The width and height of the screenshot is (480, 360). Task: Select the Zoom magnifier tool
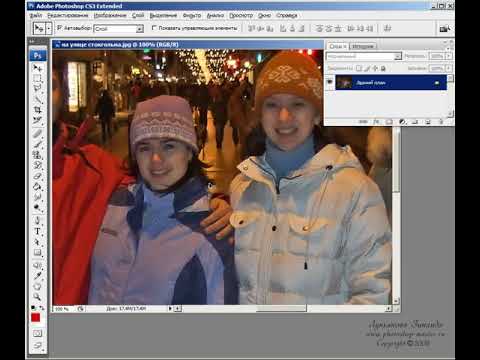pos(37,296)
